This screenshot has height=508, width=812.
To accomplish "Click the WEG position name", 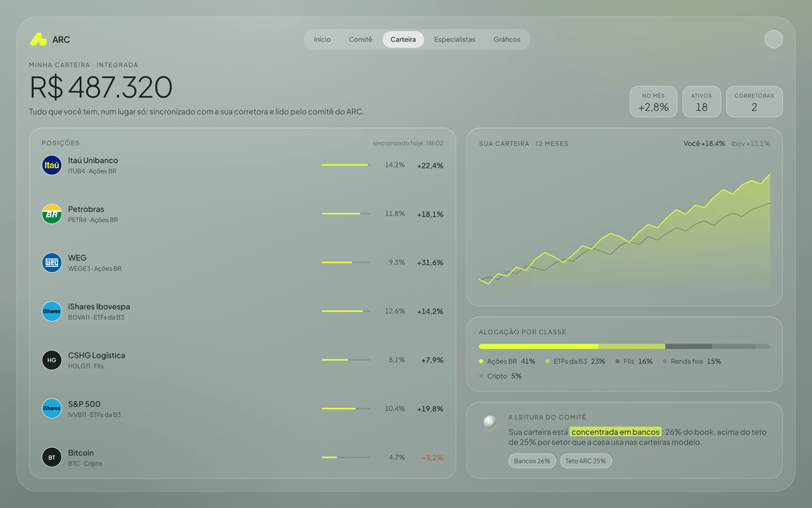I will (x=77, y=258).
